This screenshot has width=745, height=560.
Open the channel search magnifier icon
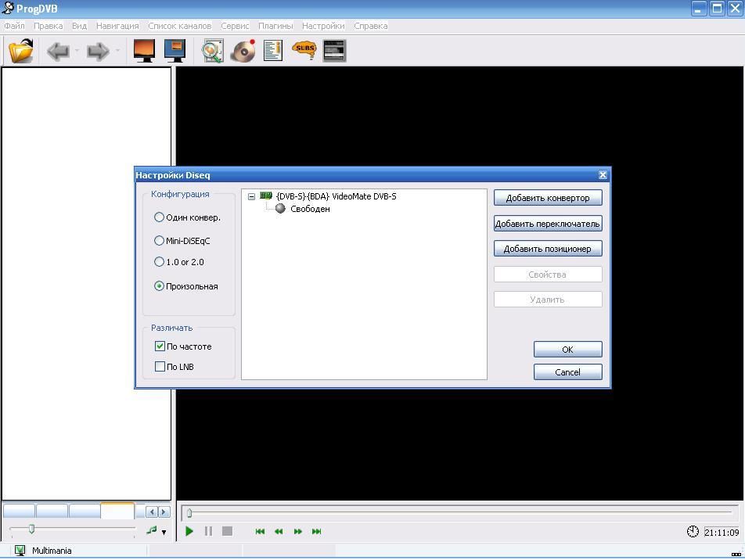[x=212, y=51]
